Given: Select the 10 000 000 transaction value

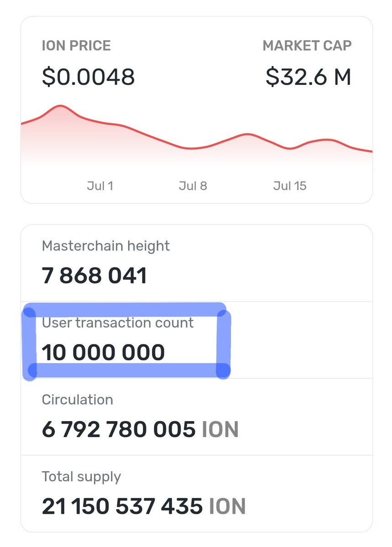Looking at the screenshot, I should [x=103, y=352].
